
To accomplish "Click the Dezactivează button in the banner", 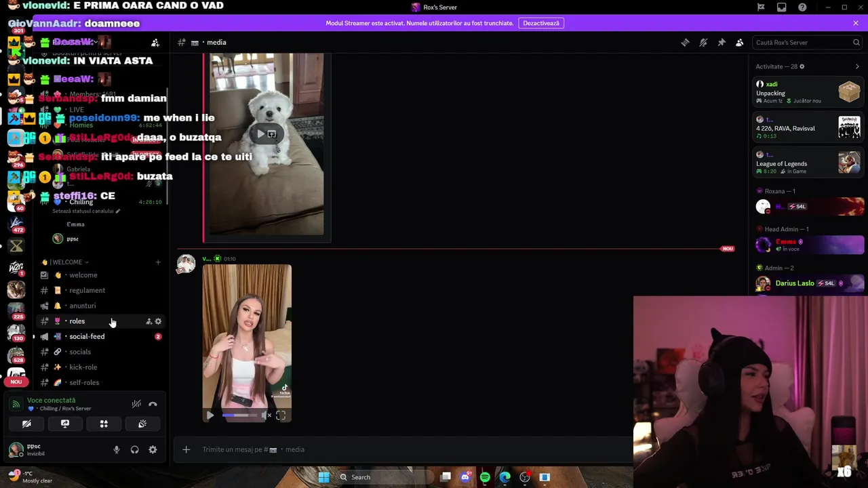I will click(x=541, y=23).
